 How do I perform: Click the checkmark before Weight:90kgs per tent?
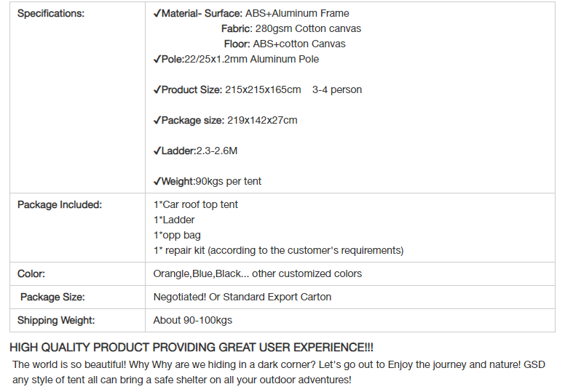click(157, 182)
